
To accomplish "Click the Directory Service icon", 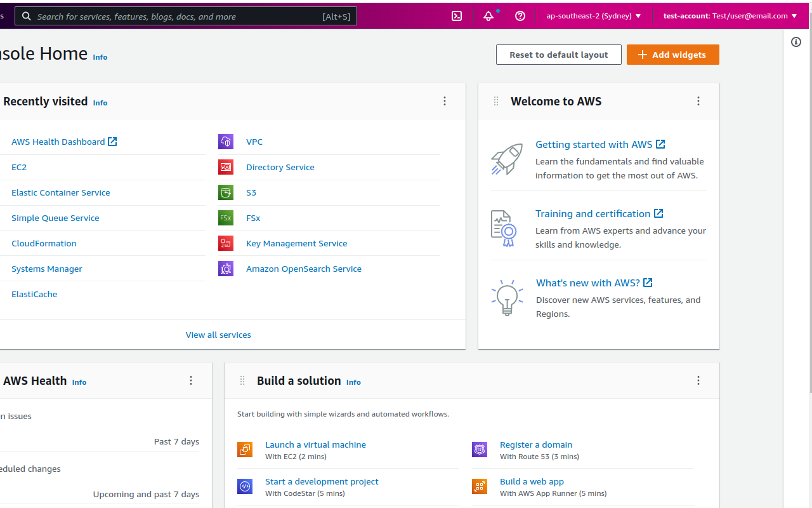I will pyautogui.click(x=226, y=167).
